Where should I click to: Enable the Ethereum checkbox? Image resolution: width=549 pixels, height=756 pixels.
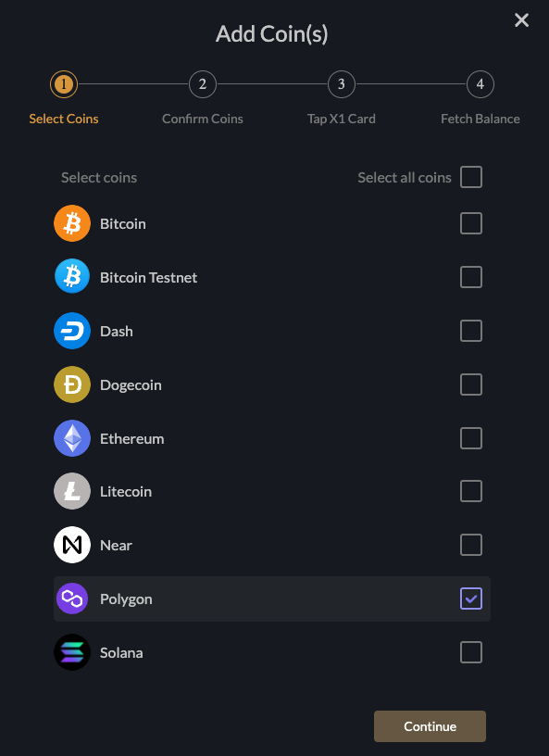pyautogui.click(x=471, y=438)
